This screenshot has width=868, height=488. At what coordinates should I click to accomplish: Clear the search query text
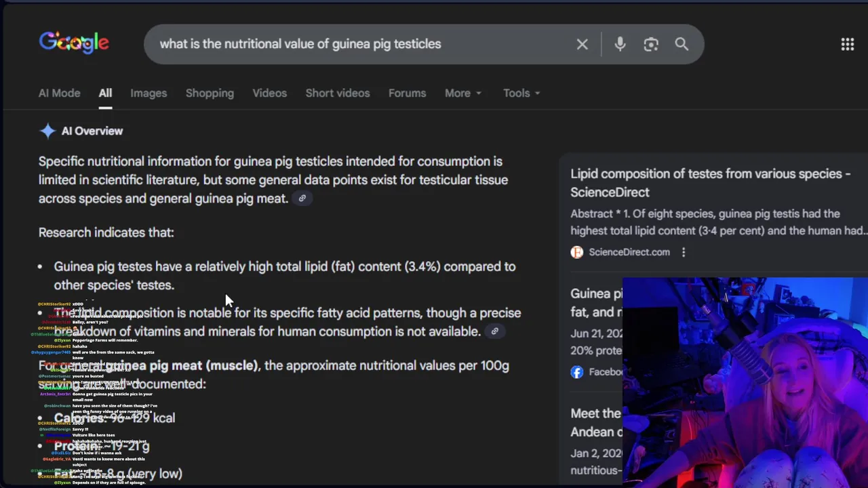[x=582, y=45]
